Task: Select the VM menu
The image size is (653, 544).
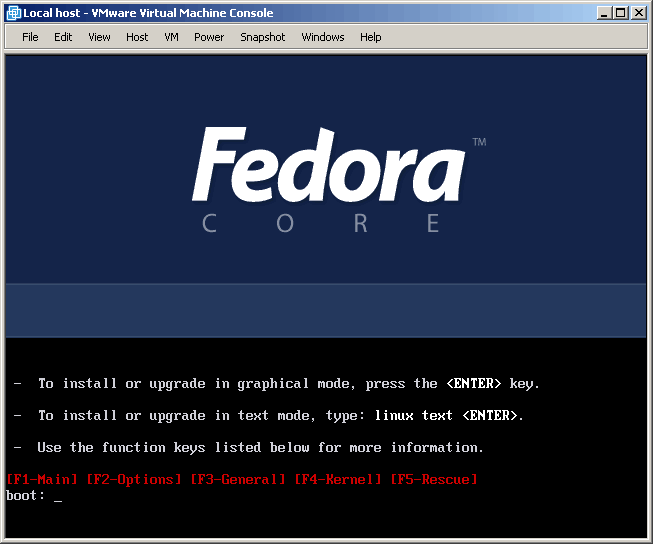Action: coord(171,37)
